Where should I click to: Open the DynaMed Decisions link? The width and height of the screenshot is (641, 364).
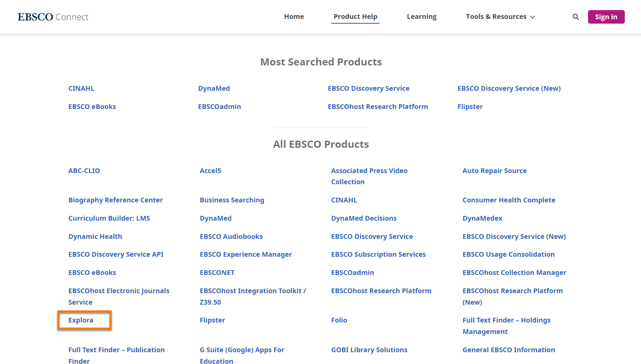click(364, 218)
